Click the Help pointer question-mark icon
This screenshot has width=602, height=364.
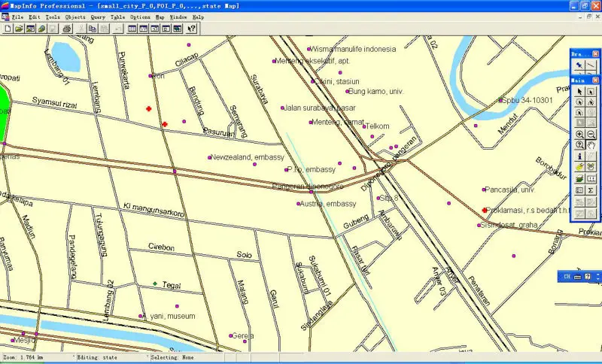192,29
